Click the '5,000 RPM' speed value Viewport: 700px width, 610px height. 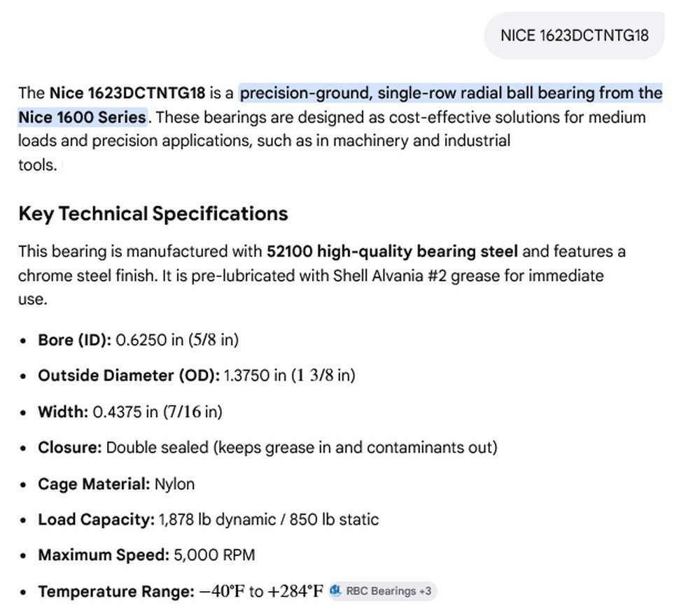tap(214, 555)
